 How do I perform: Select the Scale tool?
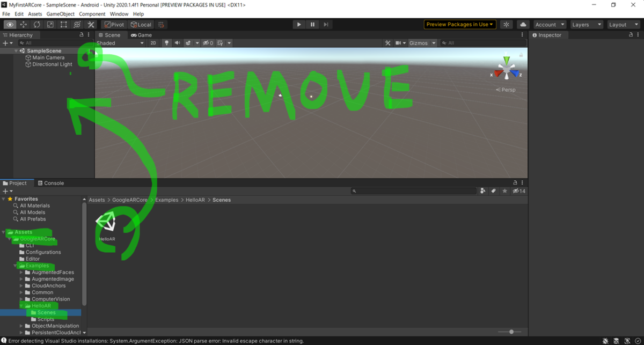(50, 25)
